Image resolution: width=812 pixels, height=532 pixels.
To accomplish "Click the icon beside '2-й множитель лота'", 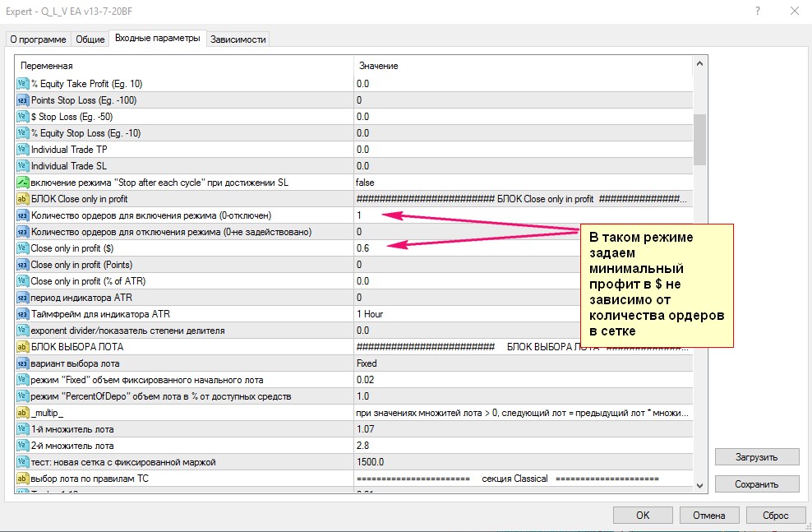I will tap(22, 446).
